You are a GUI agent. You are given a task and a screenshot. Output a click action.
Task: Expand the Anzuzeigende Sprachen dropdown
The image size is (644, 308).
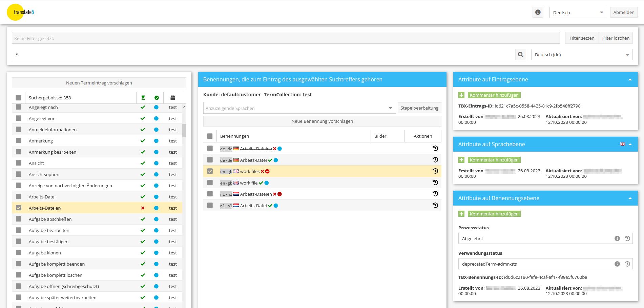pyautogui.click(x=390, y=108)
